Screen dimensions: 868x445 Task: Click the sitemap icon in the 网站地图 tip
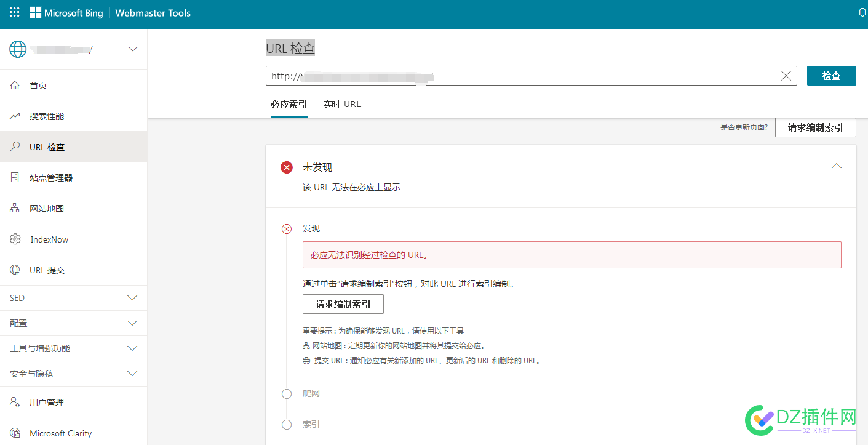coord(306,346)
